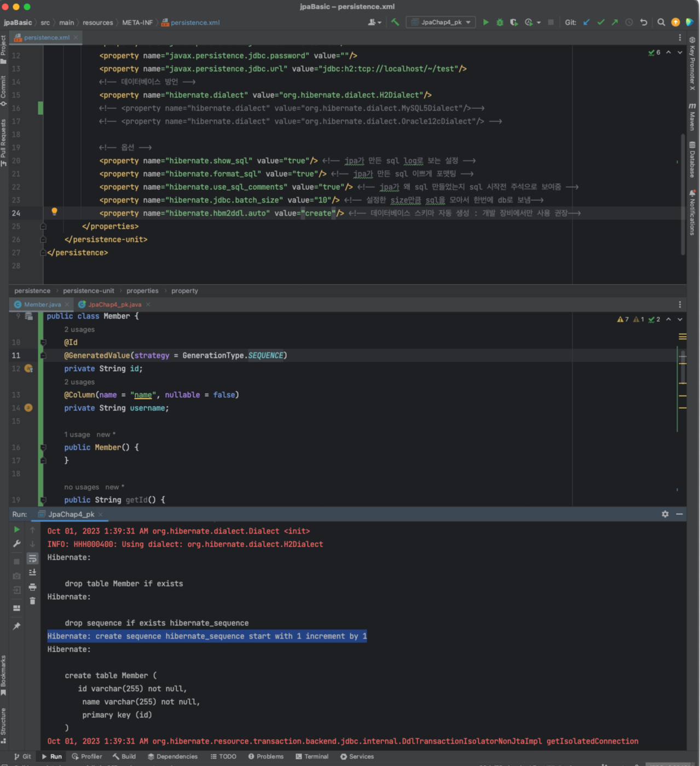The height and width of the screenshot is (766, 700).
Task: Open persistence.xml editor tab options menu
Action: pyautogui.click(x=680, y=38)
